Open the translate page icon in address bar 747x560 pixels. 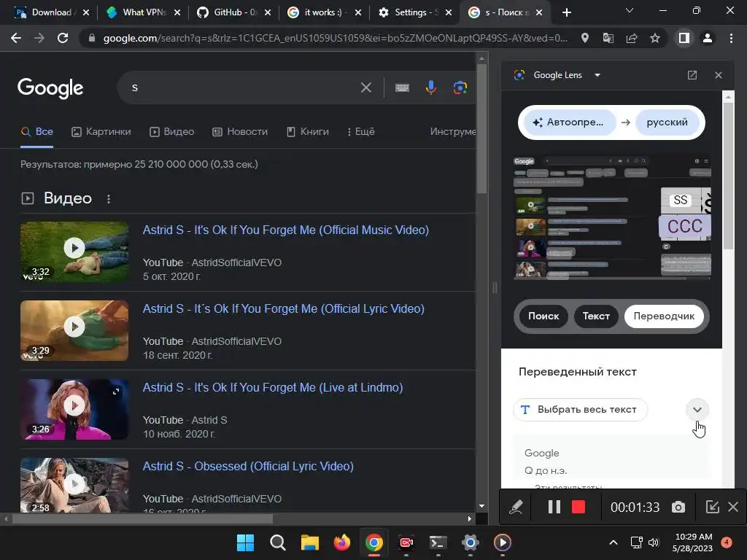[x=608, y=38]
